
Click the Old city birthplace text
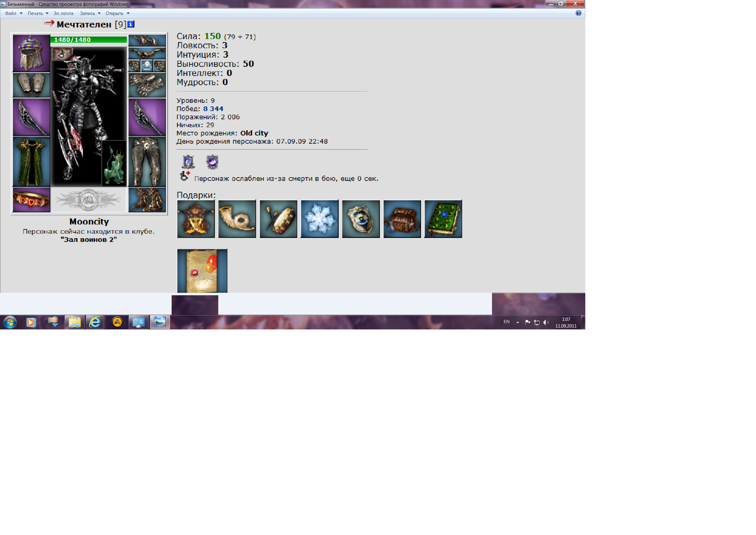[254, 133]
